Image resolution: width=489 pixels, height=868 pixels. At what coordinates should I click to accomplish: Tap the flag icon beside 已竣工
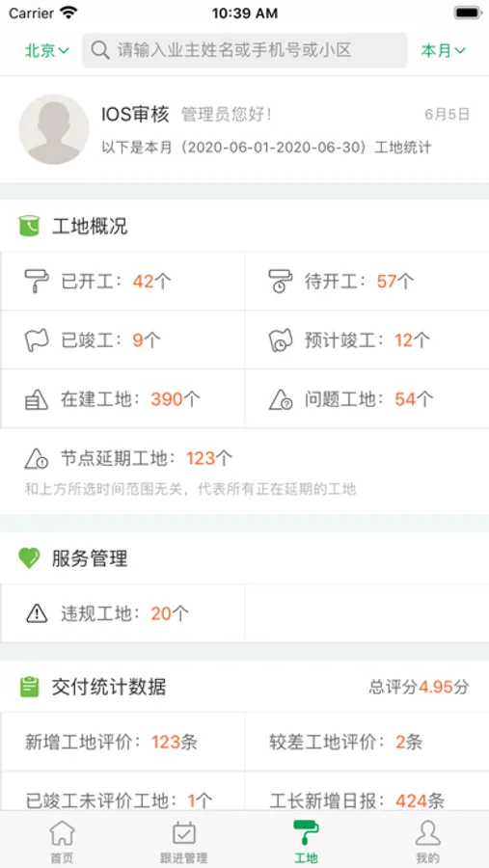click(x=37, y=339)
